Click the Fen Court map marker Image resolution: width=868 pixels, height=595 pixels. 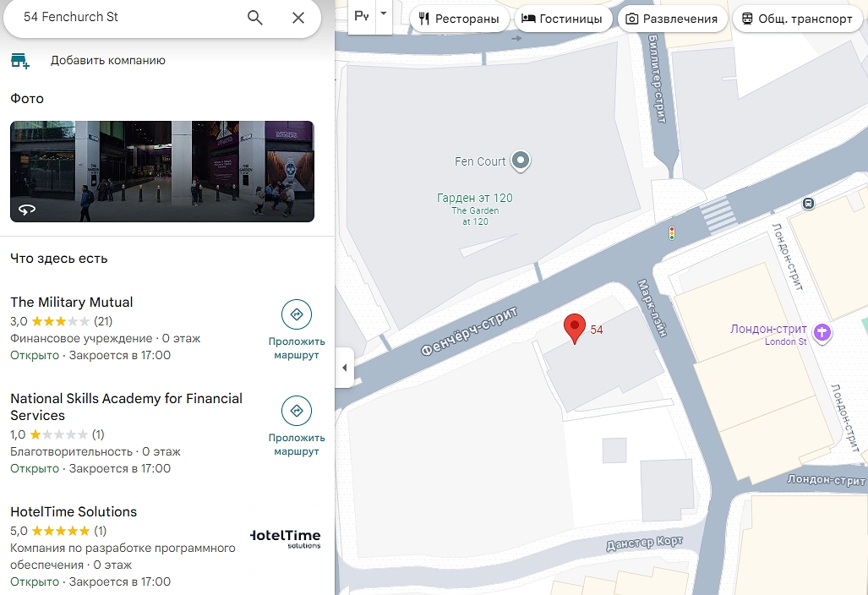(521, 161)
